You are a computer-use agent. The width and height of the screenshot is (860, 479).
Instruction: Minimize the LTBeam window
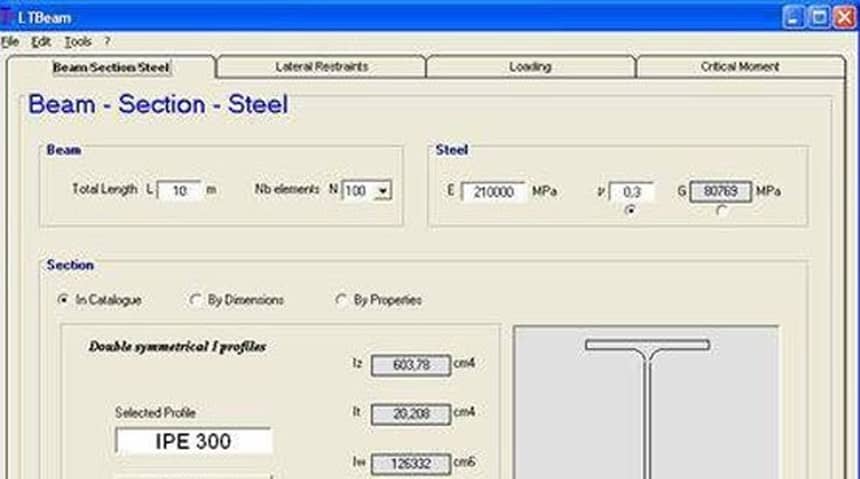[x=794, y=17]
